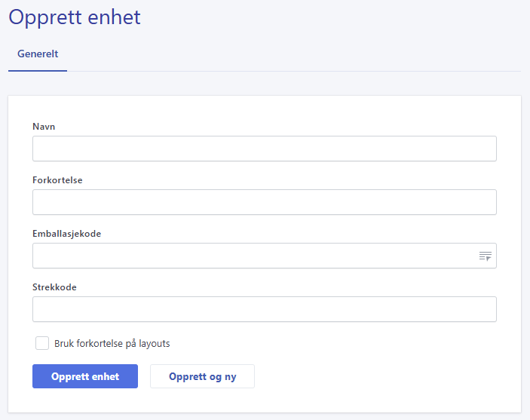530x420 pixels.
Task: Click the Strekkode field label
Action: 54,287
